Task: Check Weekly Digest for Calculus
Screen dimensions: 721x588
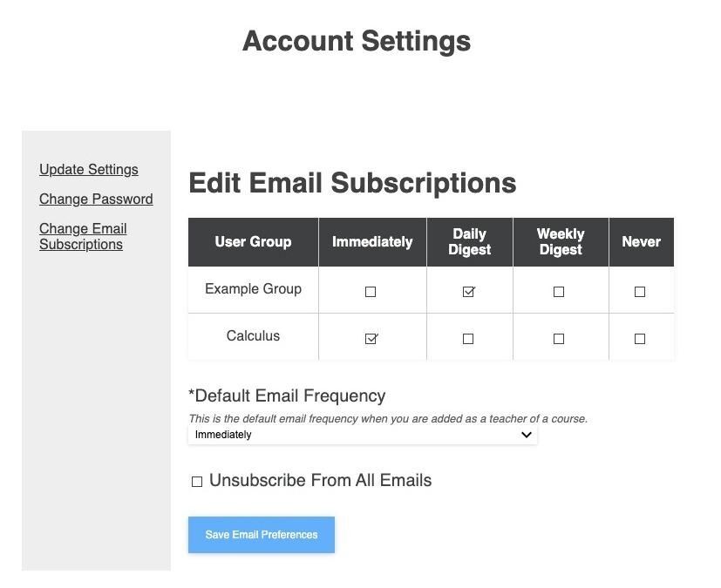Action: 559,339
